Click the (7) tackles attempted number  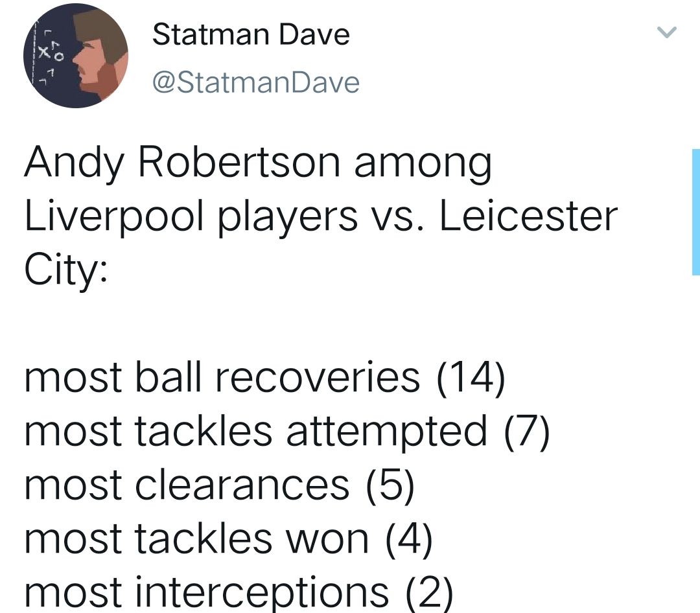[527, 432]
